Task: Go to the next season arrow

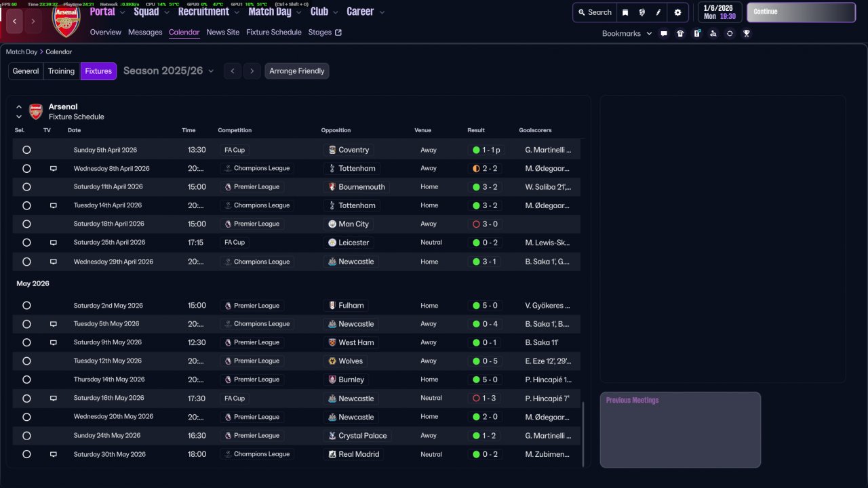Action: [x=252, y=71]
